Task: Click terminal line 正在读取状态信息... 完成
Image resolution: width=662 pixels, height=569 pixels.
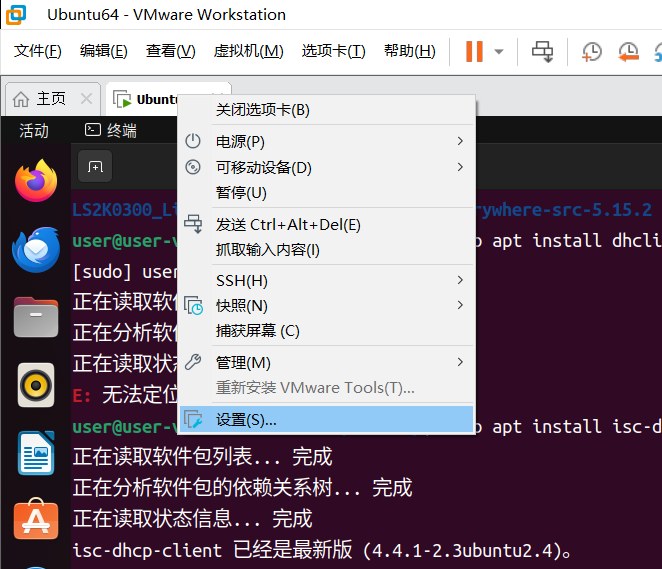Action: pyautogui.click(x=193, y=519)
